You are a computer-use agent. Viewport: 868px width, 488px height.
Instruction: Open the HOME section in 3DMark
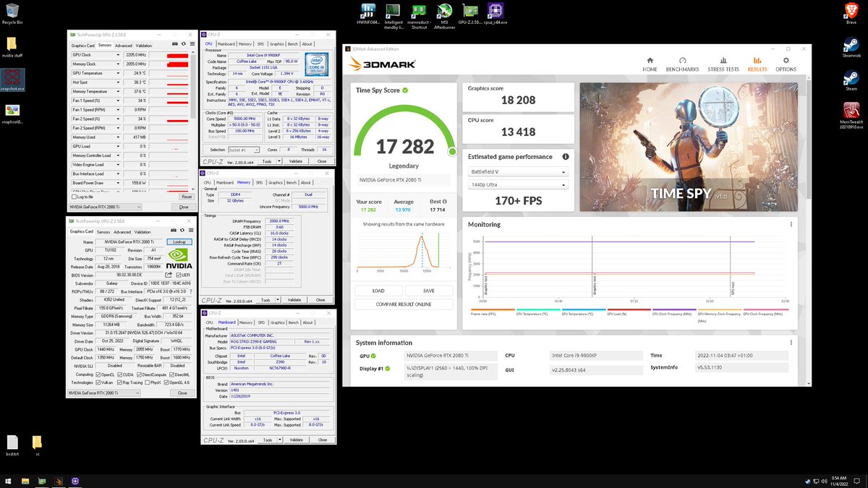click(650, 64)
